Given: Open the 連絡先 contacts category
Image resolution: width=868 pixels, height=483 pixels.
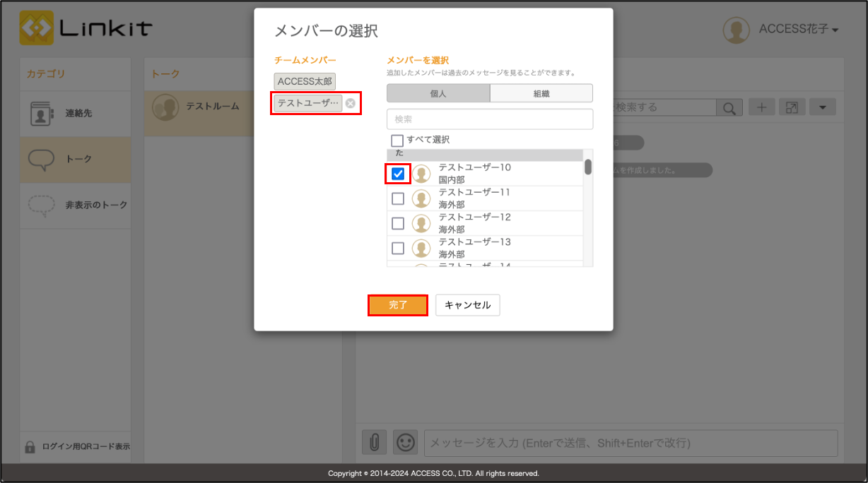Looking at the screenshot, I should (x=76, y=113).
